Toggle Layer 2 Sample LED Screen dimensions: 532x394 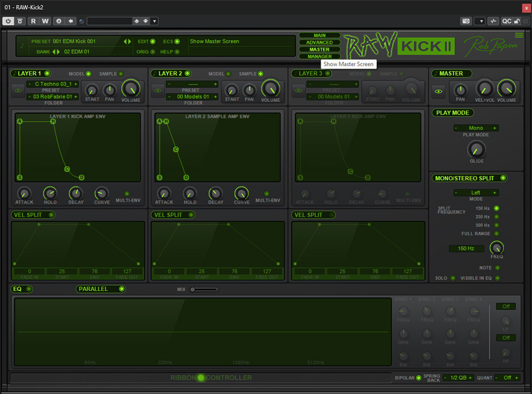pyautogui.click(x=261, y=74)
